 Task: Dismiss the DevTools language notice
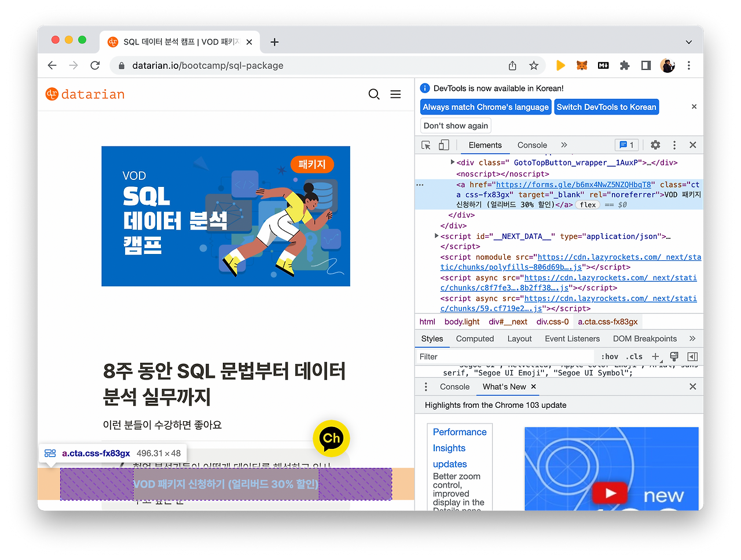[694, 107]
